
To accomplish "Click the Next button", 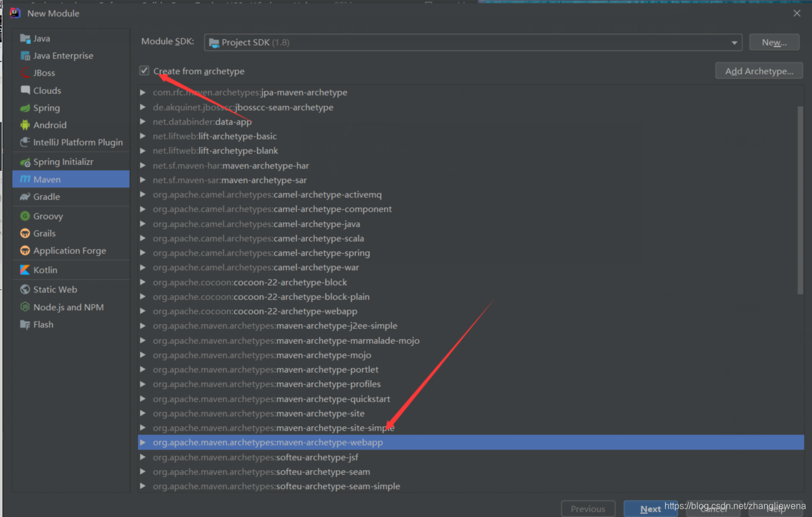I will pos(651,509).
